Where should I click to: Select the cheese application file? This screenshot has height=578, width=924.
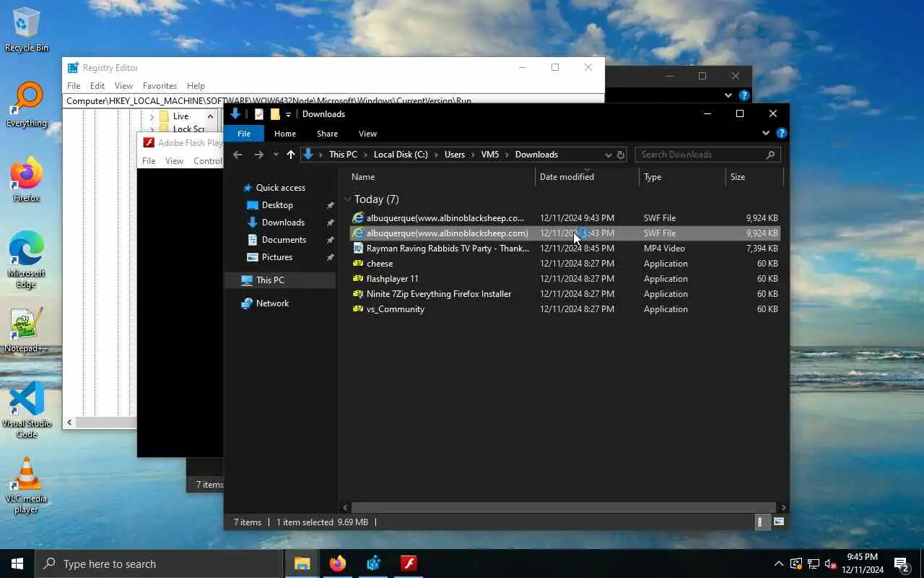565,264
